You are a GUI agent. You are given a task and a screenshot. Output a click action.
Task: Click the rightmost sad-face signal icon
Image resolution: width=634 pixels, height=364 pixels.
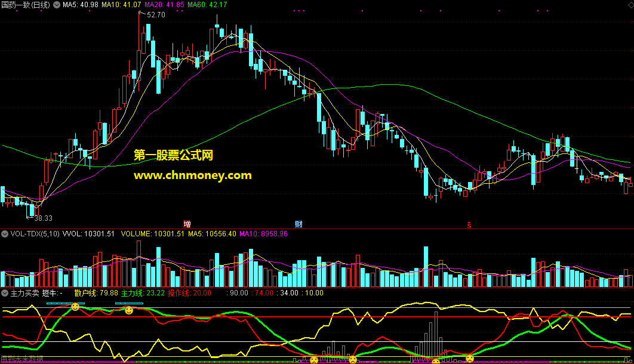(469, 359)
